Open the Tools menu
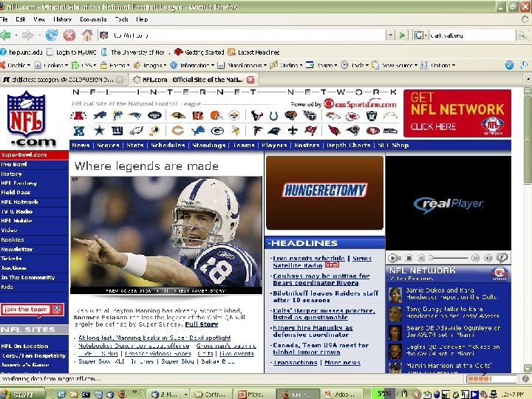 tap(121, 19)
